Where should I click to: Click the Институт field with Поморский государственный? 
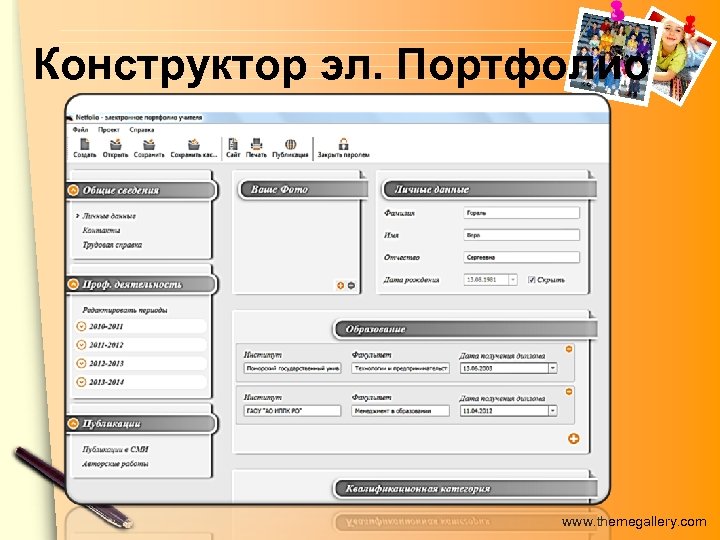(292, 368)
